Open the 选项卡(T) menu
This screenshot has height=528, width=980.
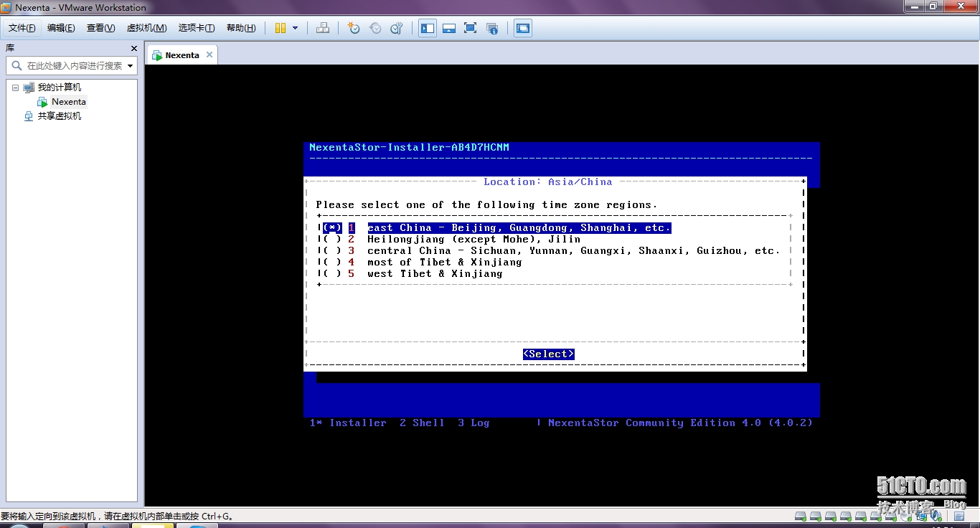point(197,28)
